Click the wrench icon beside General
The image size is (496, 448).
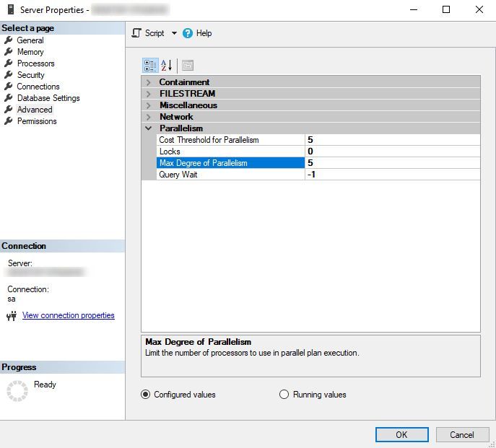tap(9, 40)
